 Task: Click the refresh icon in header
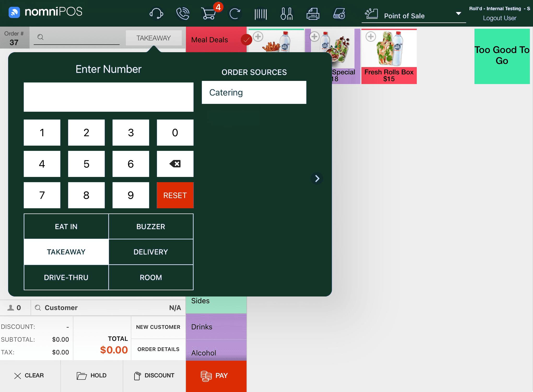click(235, 14)
